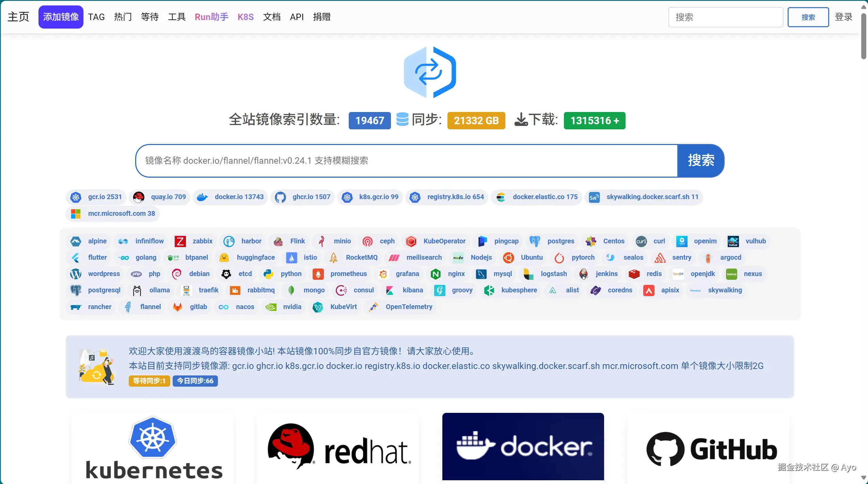Go to the K8S navigation item
This screenshot has width=868, height=484.
click(246, 17)
